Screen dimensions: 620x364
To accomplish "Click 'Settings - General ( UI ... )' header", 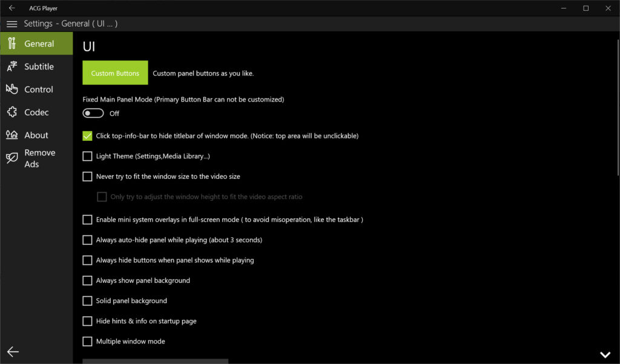I will pos(71,24).
